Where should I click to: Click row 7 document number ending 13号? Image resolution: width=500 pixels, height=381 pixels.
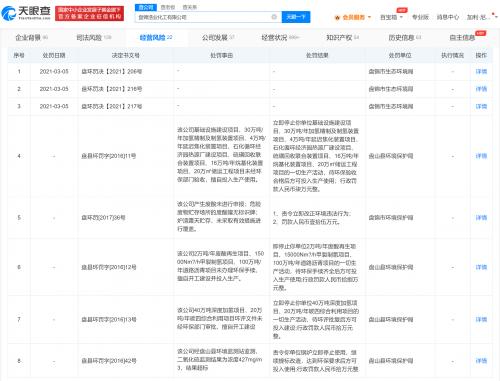[x=109, y=319]
